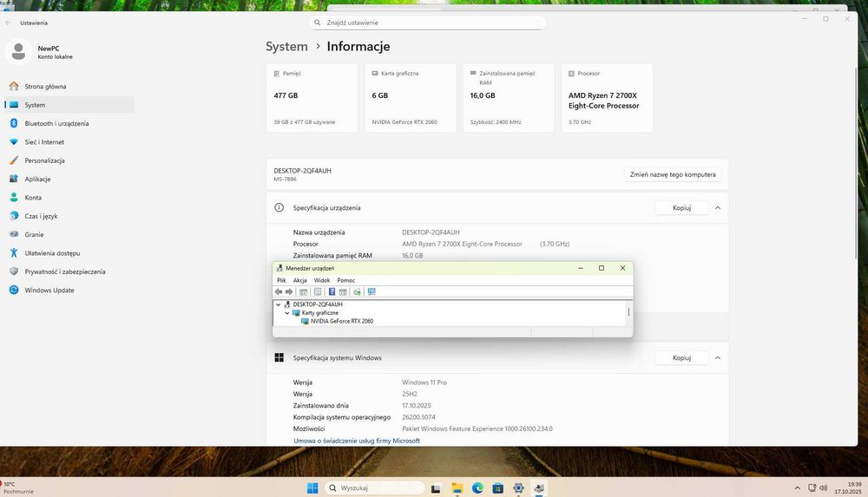Launch Microsoft Edge from taskbar

pos(477,487)
